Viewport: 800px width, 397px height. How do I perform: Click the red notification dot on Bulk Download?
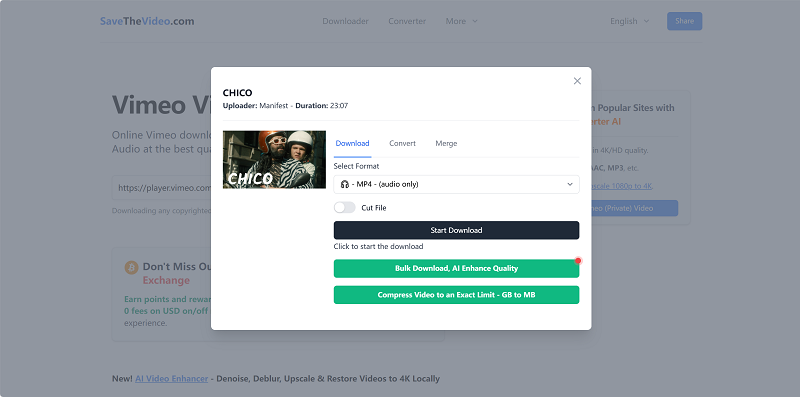click(578, 261)
